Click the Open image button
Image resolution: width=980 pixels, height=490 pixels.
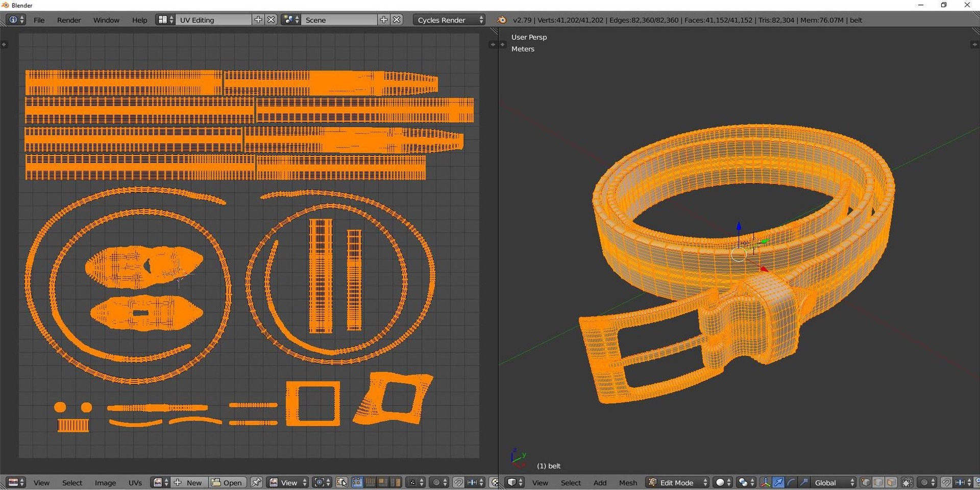pos(227,482)
